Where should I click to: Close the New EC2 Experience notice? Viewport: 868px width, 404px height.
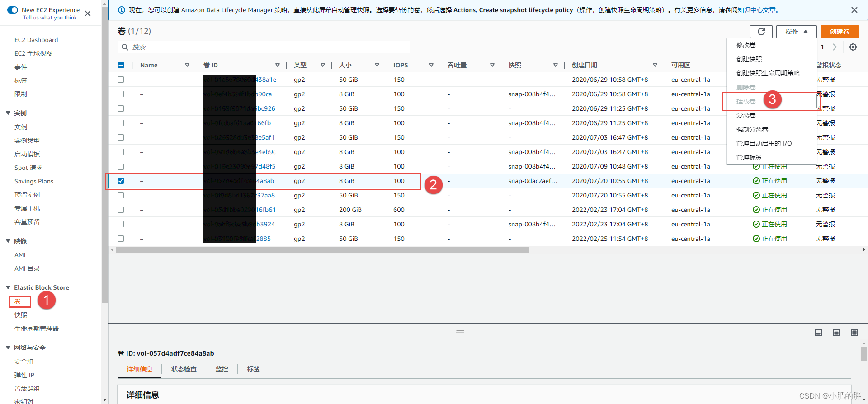pos(88,14)
